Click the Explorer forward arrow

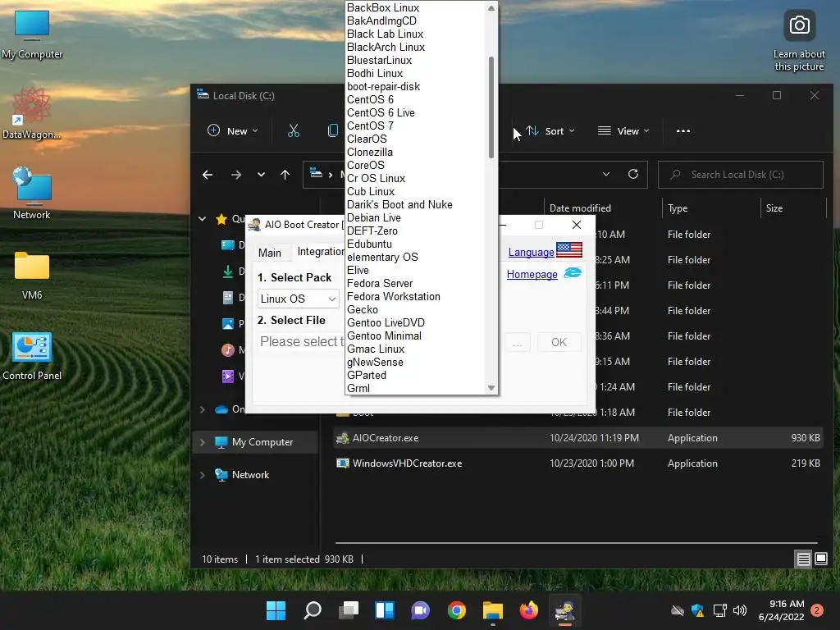(x=235, y=175)
